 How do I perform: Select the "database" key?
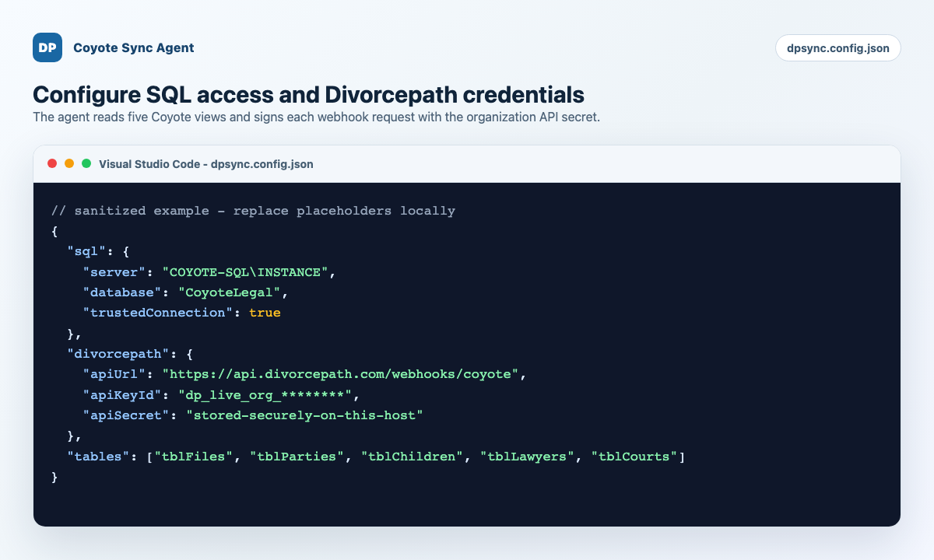123,292
